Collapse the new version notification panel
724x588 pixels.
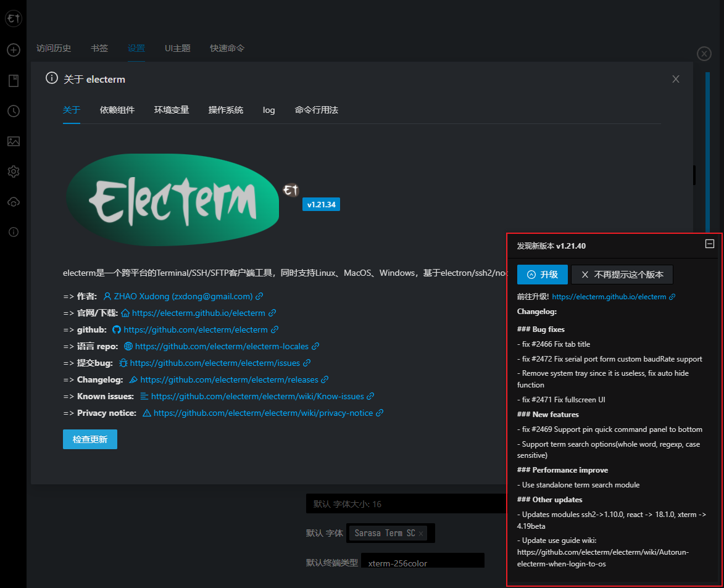tap(709, 244)
